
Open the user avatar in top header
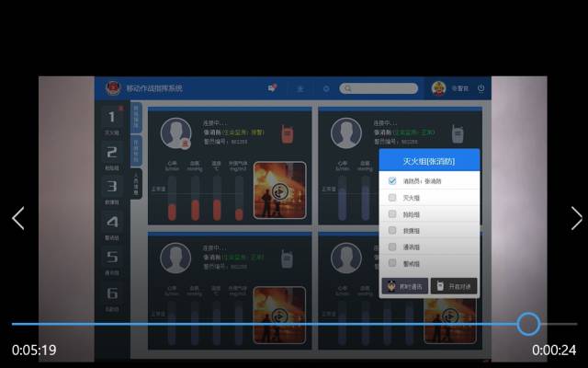point(439,88)
